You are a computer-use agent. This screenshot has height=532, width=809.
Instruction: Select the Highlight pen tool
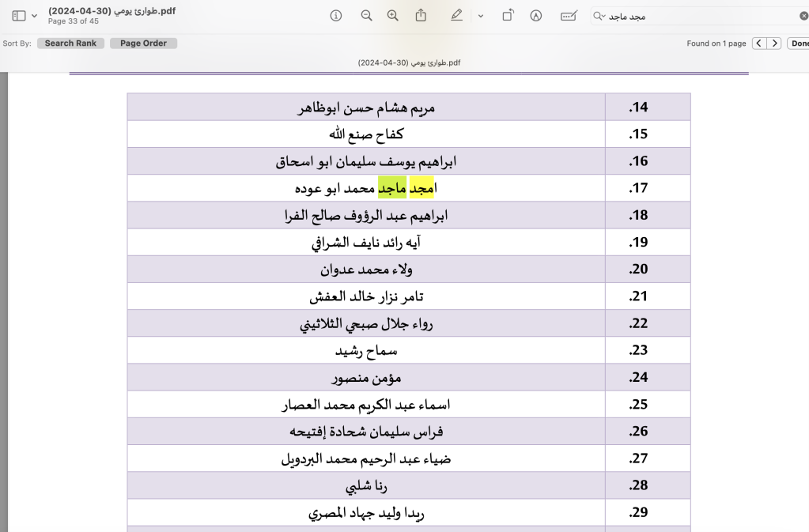pos(456,16)
